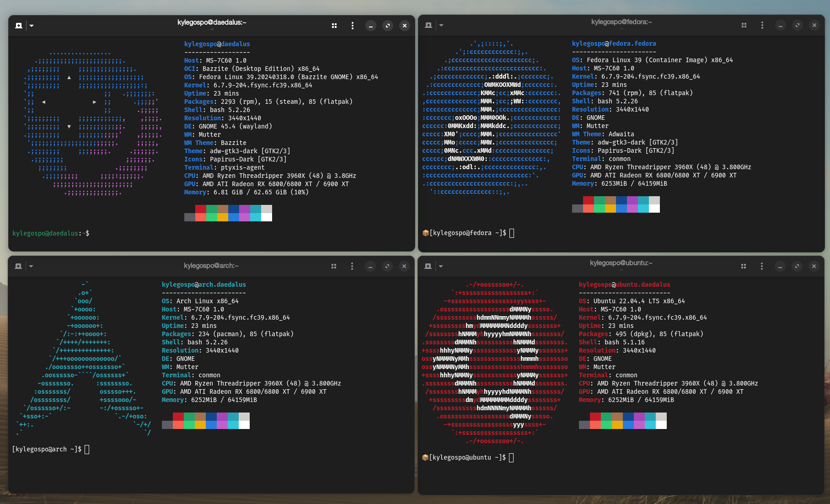This screenshot has width=830, height=504.
Task: Click 'kylegospo@fedora.fedora' neofetch header
Action: pyautogui.click(x=614, y=43)
